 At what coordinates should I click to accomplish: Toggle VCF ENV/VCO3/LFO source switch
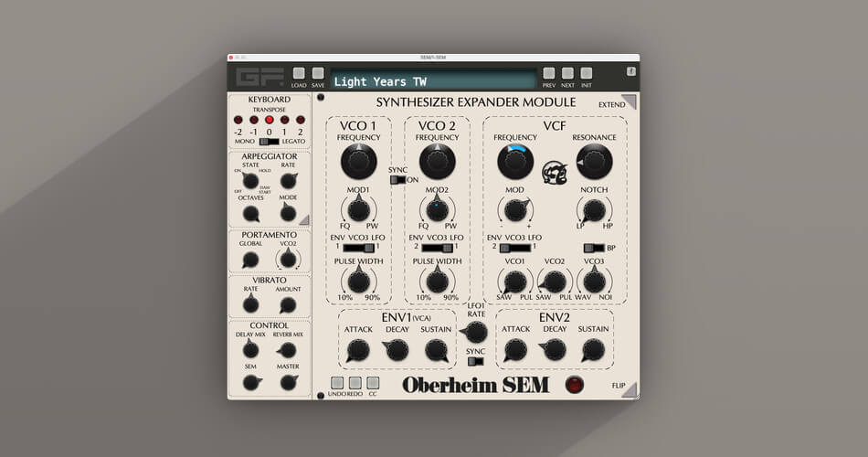(515, 249)
